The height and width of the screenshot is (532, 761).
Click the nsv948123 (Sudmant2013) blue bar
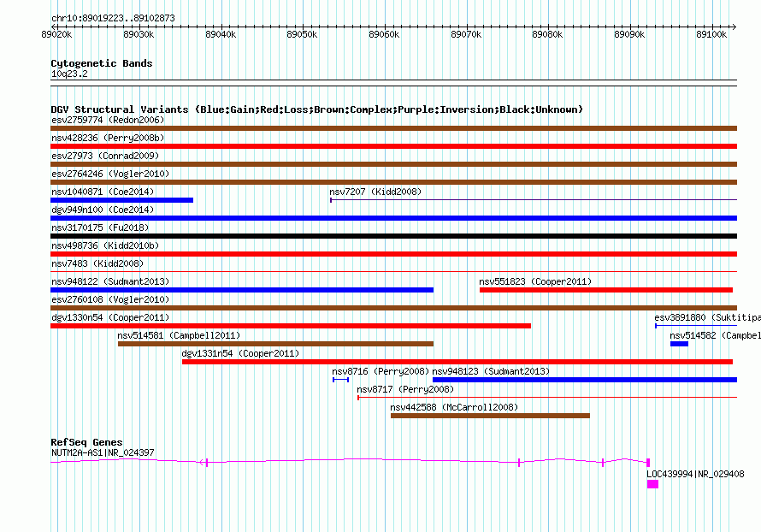coord(585,380)
